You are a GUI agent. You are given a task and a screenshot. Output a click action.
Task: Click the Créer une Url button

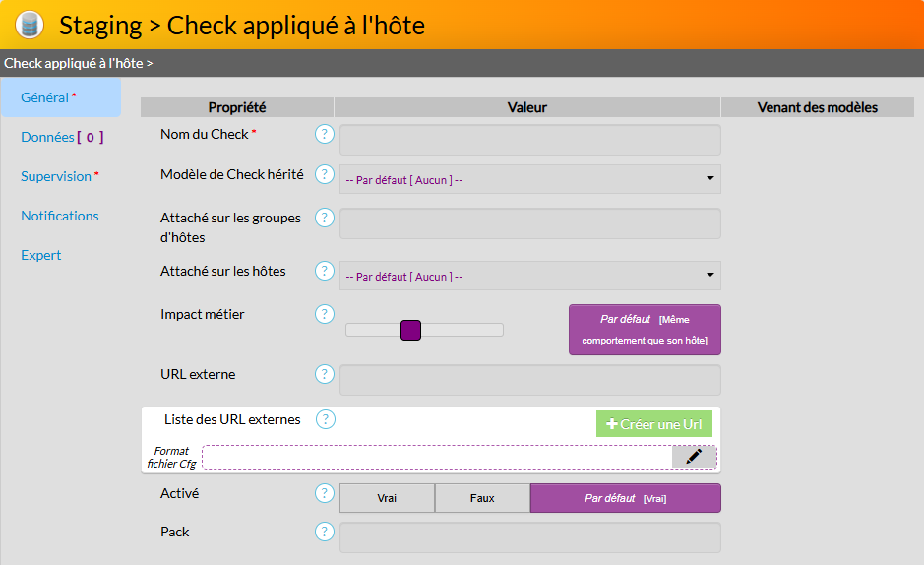[654, 424]
